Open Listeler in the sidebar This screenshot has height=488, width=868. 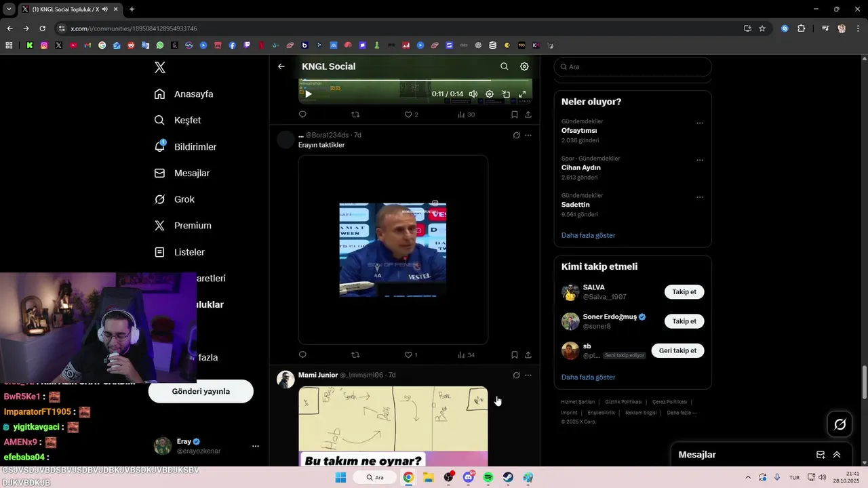tap(180, 252)
